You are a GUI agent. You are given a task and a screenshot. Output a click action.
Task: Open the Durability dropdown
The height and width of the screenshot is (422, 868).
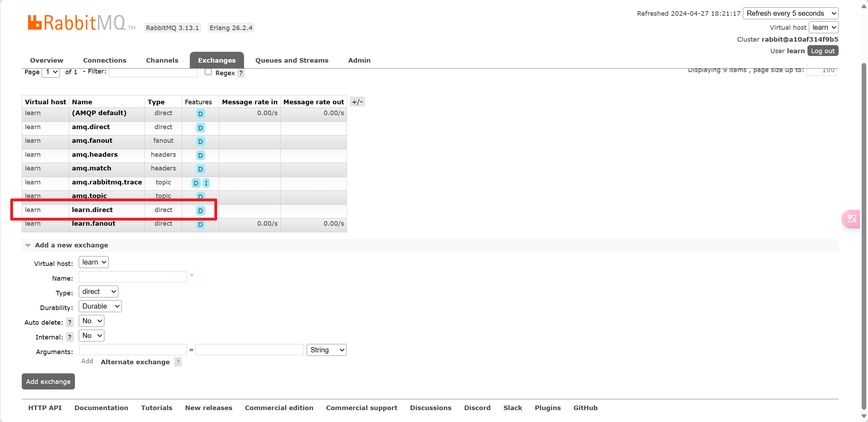click(100, 306)
